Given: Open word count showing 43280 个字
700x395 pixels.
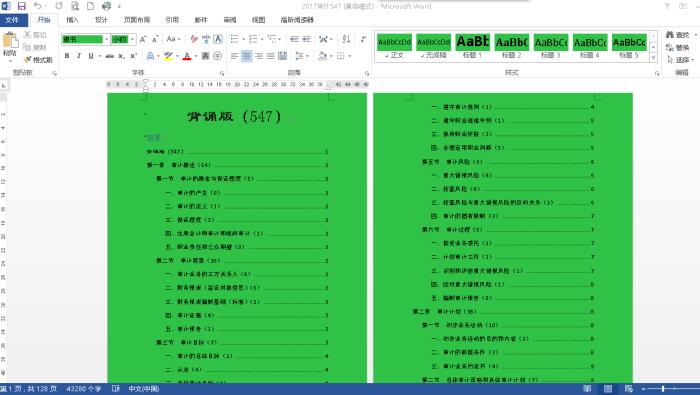Looking at the screenshot, I should [x=84, y=389].
